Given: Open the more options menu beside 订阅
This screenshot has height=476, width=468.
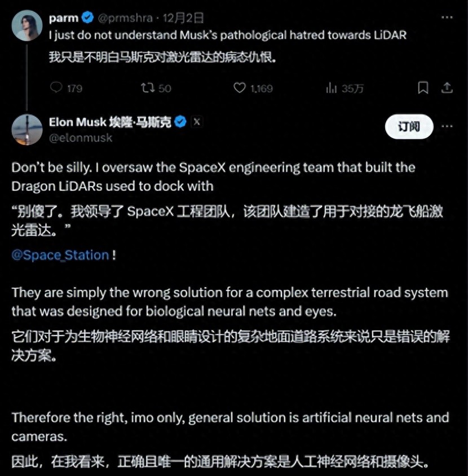Looking at the screenshot, I should pyautogui.click(x=447, y=126).
